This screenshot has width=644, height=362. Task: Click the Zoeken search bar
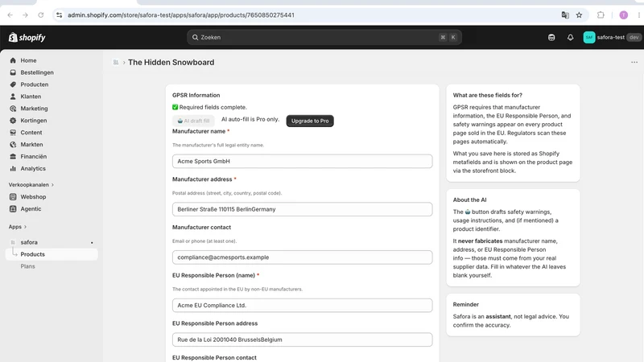324,37
